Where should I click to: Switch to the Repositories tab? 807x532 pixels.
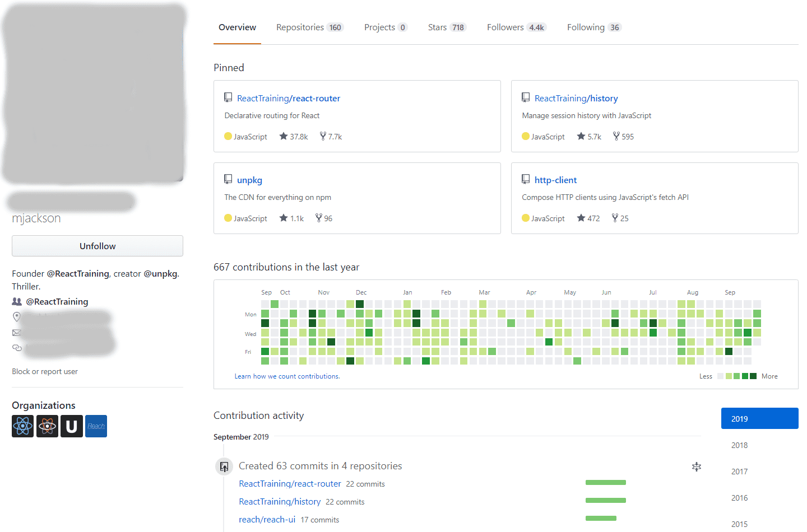pyautogui.click(x=309, y=27)
